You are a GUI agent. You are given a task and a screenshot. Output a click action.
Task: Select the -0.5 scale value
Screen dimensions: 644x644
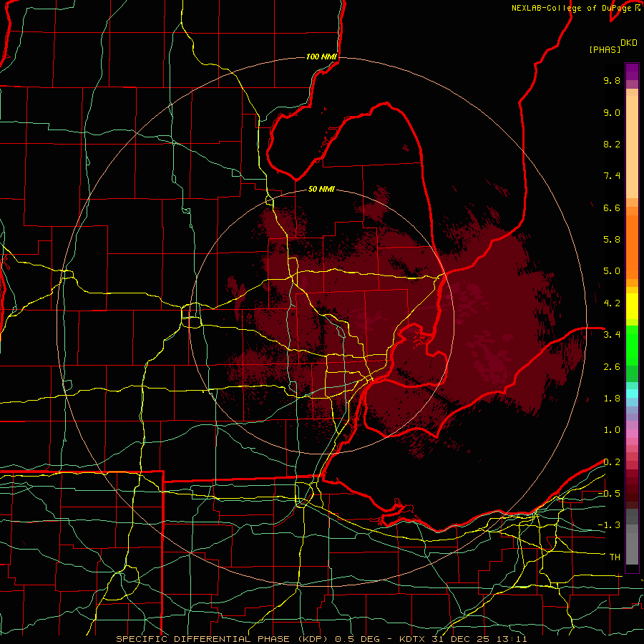coord(609,494)
